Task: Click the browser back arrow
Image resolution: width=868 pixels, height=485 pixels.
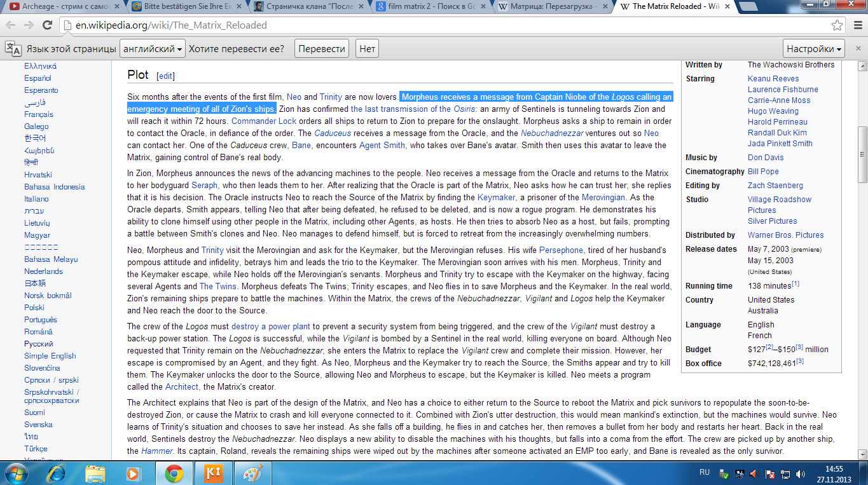Action: 11,25
